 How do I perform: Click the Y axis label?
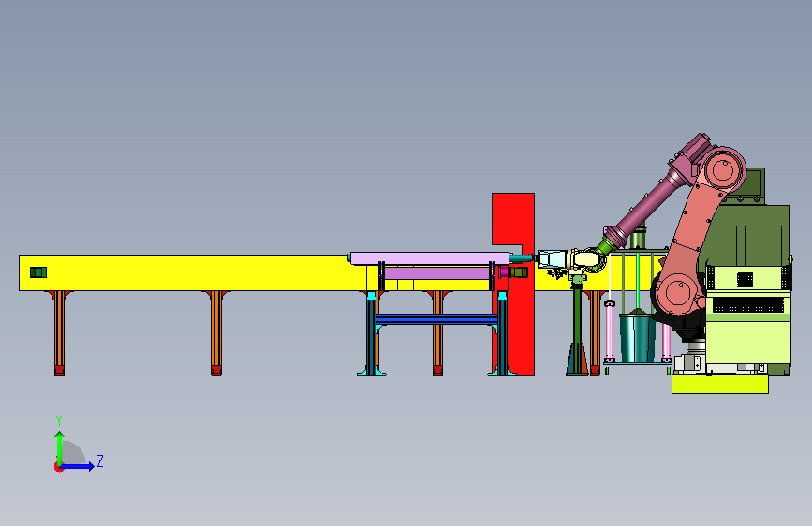click(x=59, y=421)
